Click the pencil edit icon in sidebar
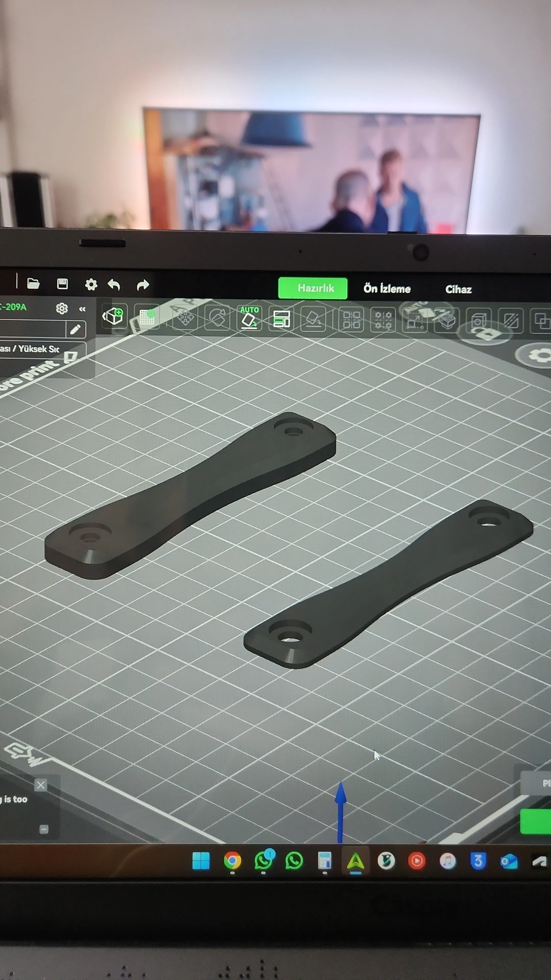 point(75,329)
